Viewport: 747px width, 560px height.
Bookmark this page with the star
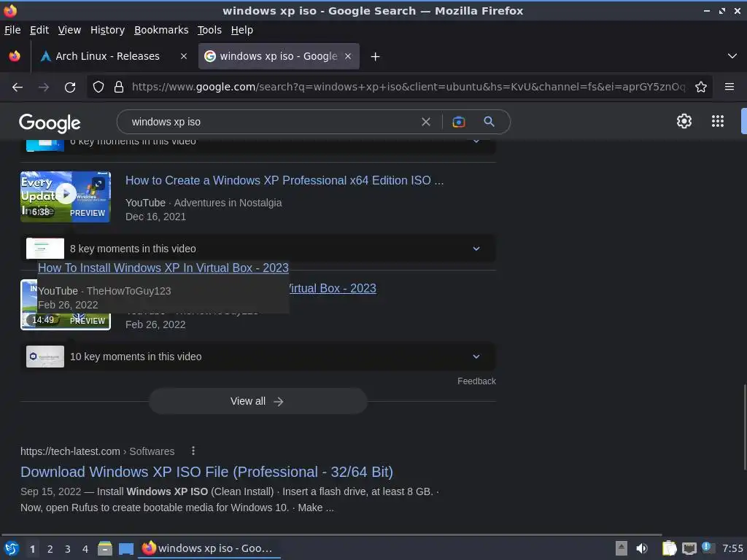point(701,87)
